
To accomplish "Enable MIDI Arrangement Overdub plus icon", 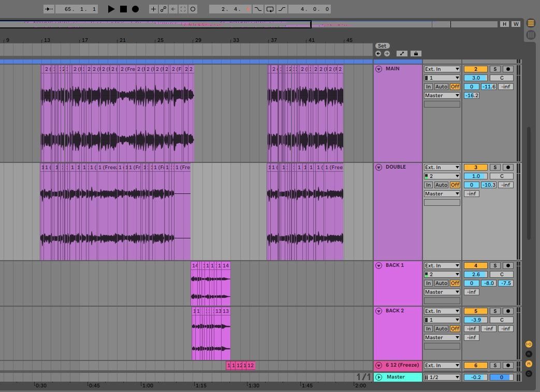I will (153, 9).
